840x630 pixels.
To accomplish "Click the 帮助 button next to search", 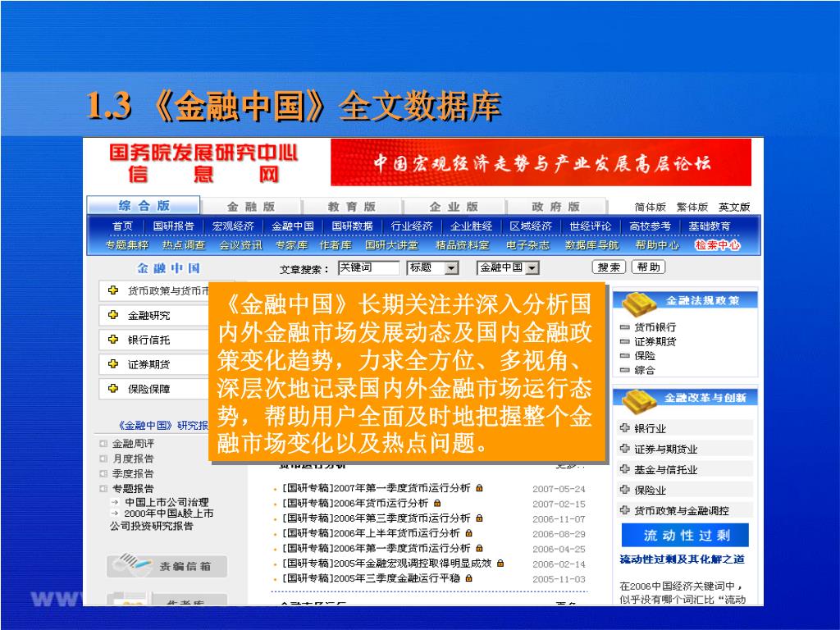I will [648, 267].
